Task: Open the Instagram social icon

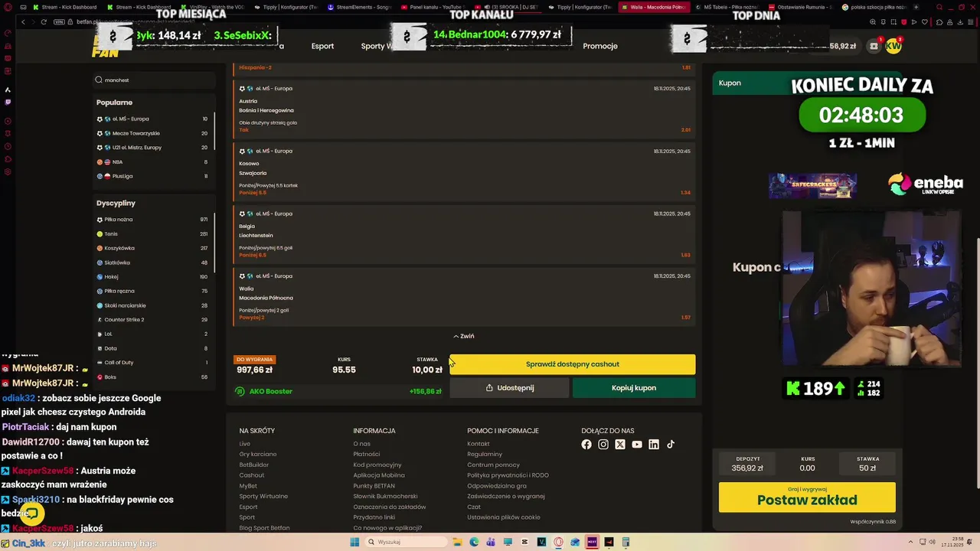Action: [x=603, y=445]
